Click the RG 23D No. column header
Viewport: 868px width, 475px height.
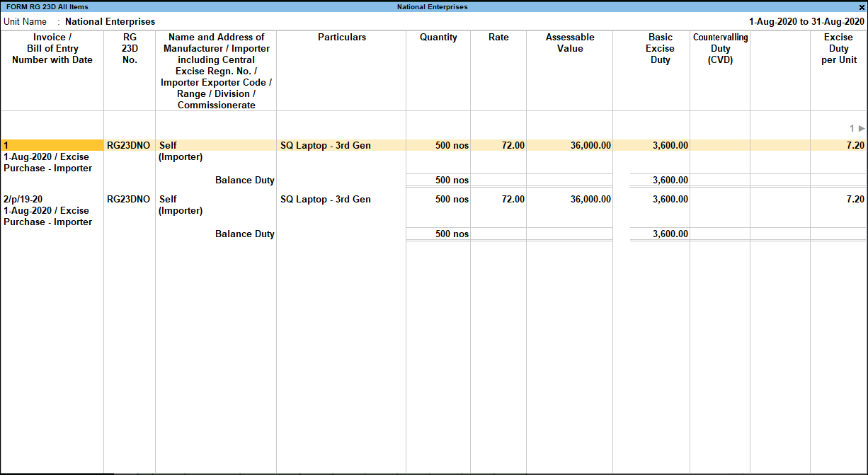pos(130,49)
